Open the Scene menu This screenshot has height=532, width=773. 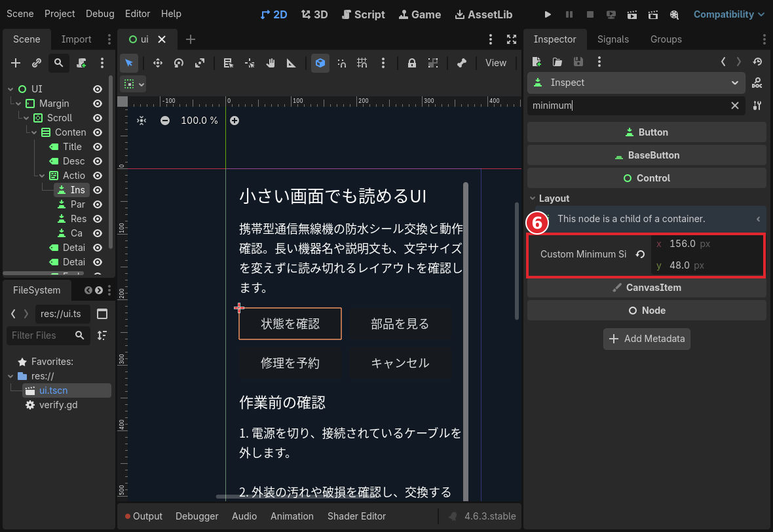(x=20, y=14)
